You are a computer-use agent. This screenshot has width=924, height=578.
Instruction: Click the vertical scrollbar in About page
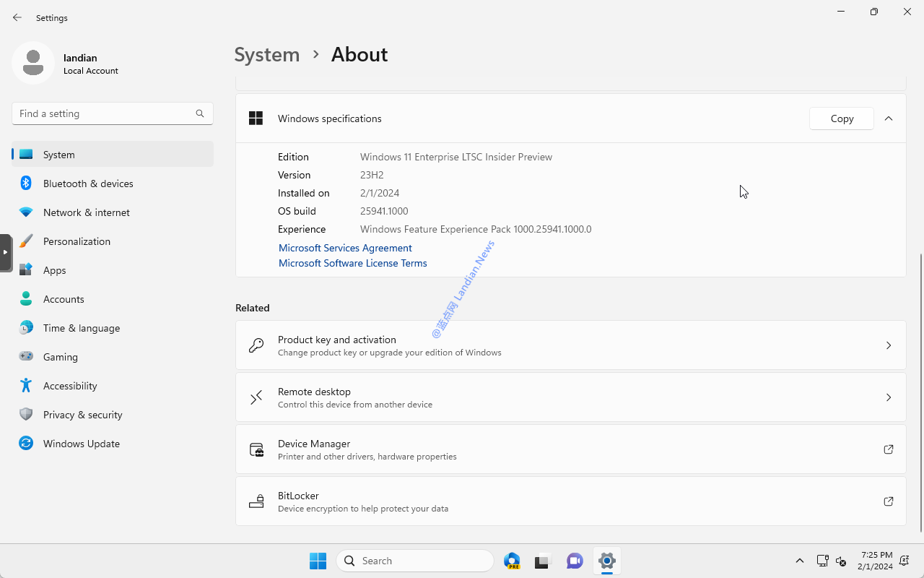coord(920,392)
